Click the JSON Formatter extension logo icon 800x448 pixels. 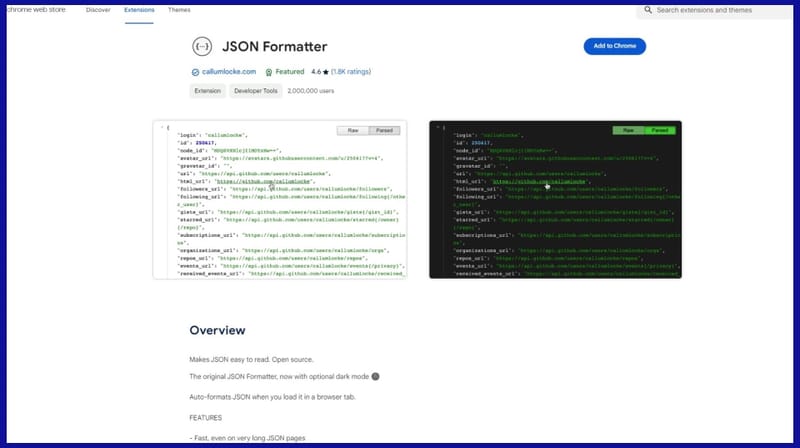(x=203, y=46)
